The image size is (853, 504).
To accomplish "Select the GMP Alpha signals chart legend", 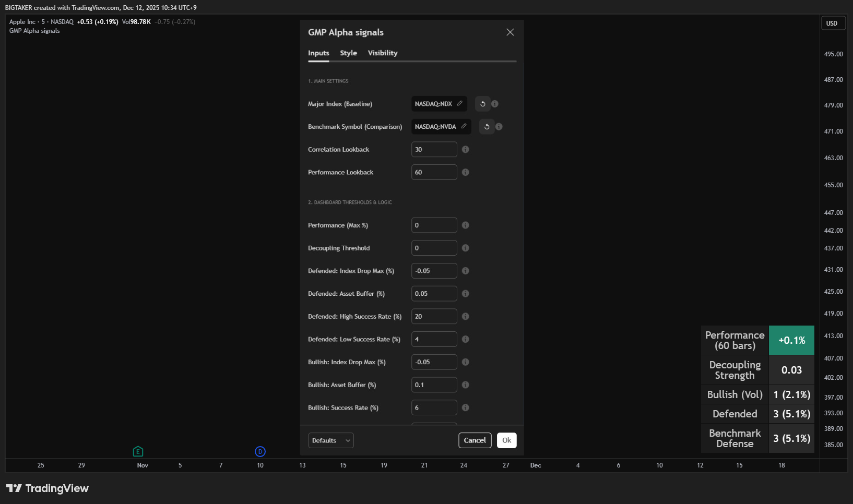I will (34, 31).
